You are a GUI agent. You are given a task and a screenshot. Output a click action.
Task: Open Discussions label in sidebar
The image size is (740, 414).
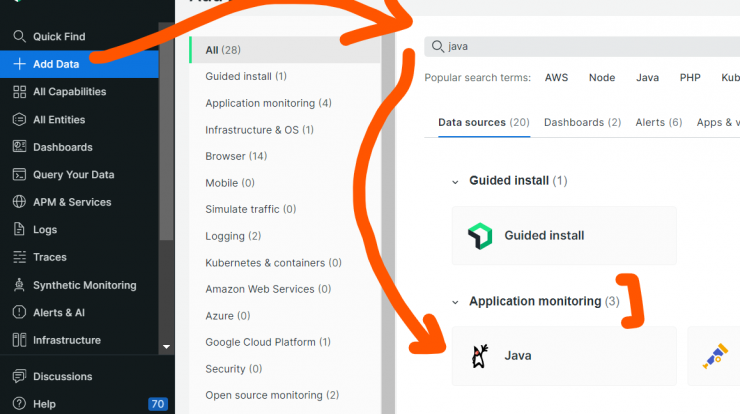pos(62,376)
